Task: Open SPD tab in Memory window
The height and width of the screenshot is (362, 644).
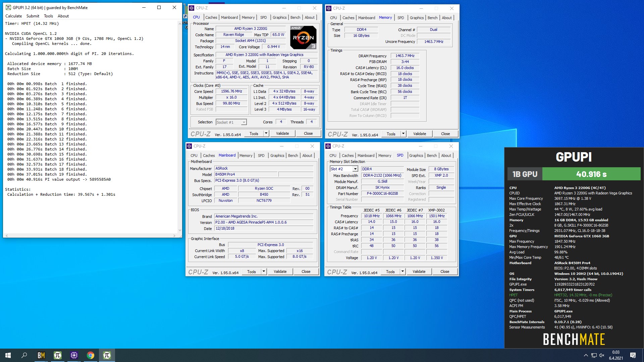Action: tap(400, 18)
